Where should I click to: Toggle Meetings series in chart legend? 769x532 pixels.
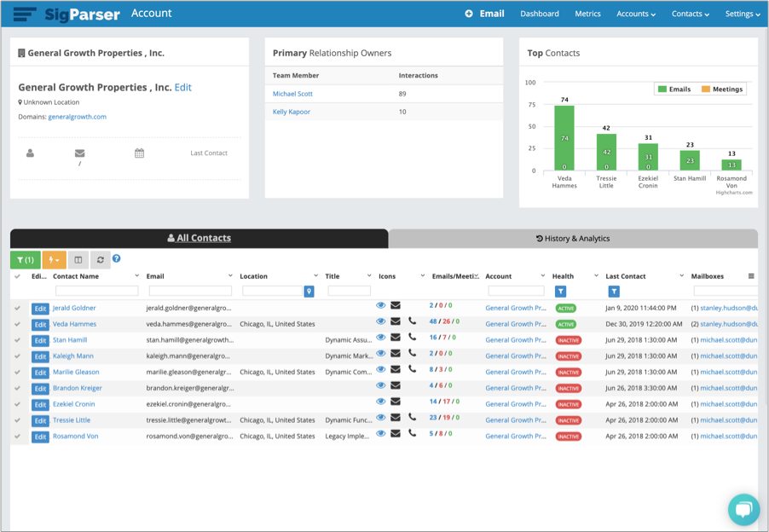pos(722,90)
